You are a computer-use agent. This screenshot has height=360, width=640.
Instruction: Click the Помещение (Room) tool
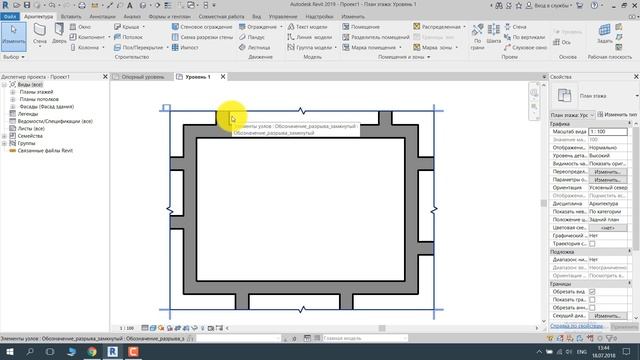click(x=361, y=27)
